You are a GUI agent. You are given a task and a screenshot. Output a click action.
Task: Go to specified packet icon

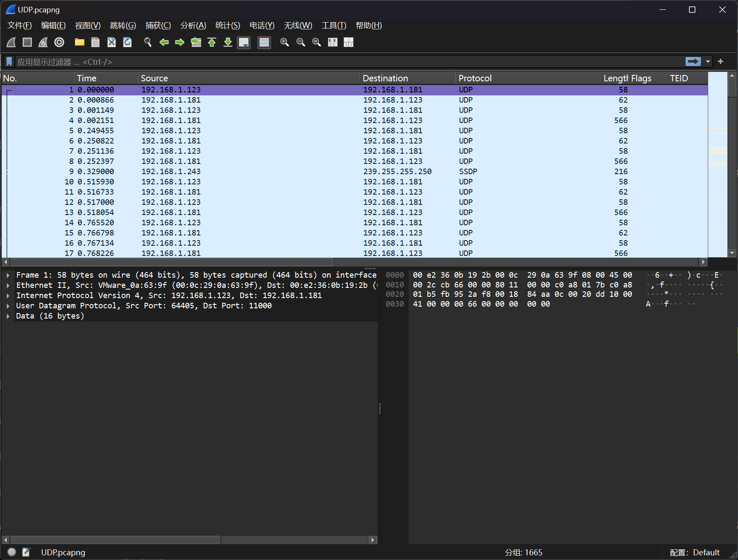pyautogui.click(x=196, y=42)
